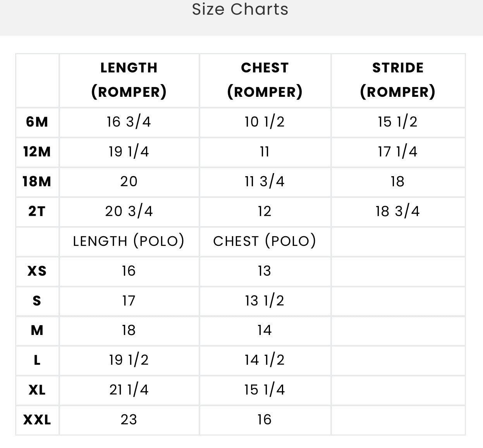Click the 18M size row label
Screen dimensions: 483x448
37,182
